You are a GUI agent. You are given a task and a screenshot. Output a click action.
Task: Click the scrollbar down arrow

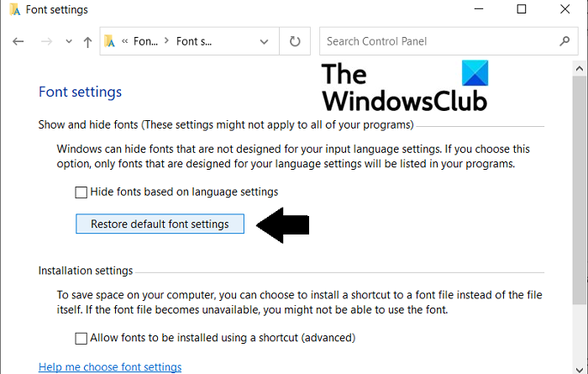580,370
